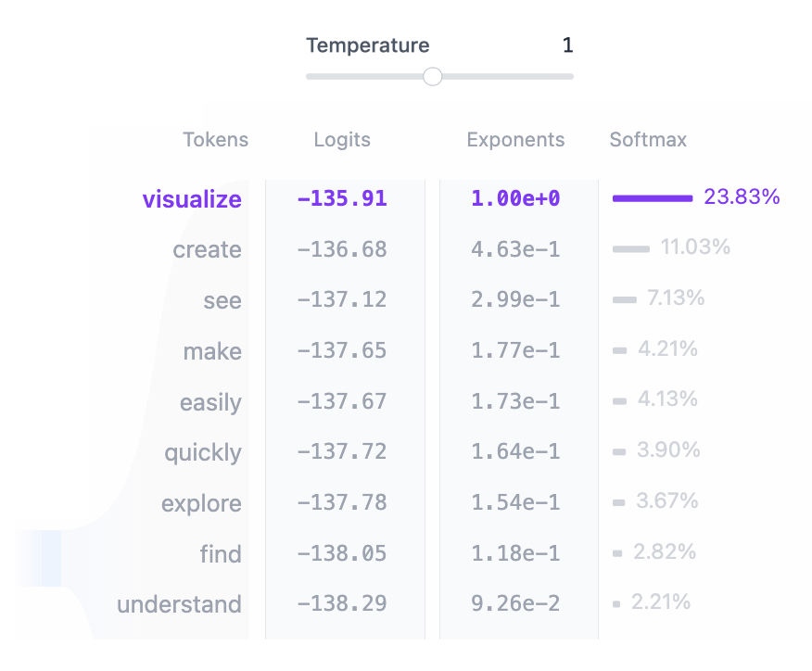The width and height of the screenshot is (812, 671).
Task: Click the gray softmax bar for create
Action: click(631, 249)
